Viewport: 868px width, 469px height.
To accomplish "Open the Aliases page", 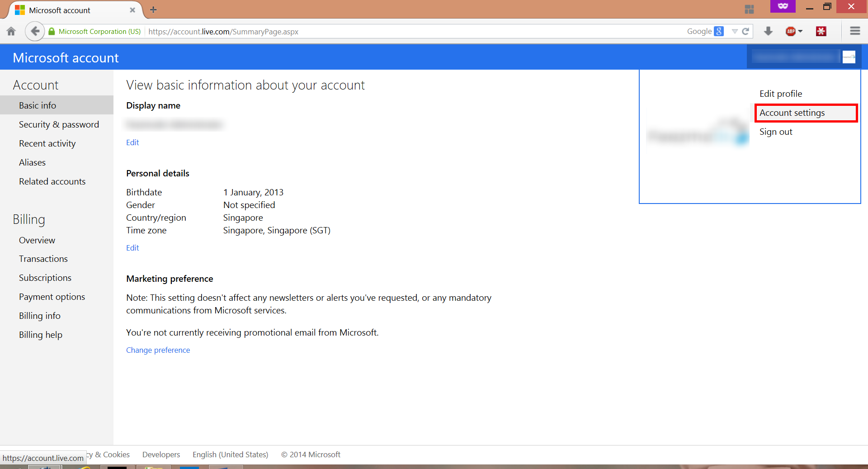I will point(32,162).
